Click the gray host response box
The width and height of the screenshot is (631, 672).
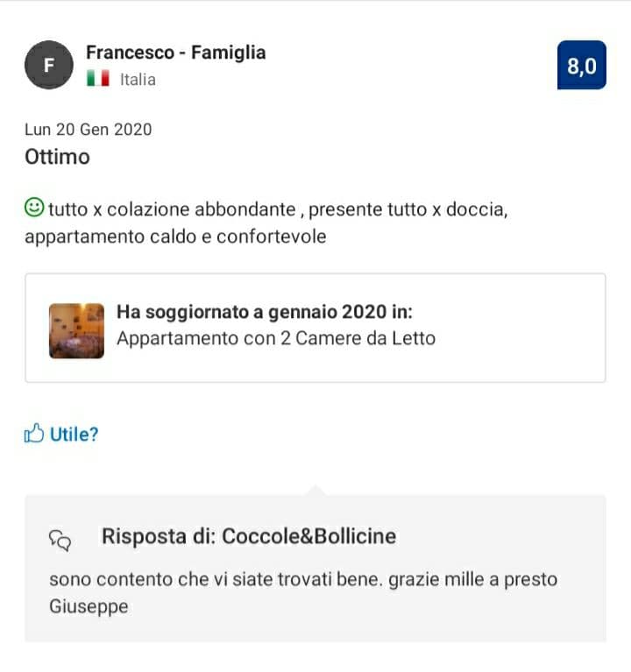pyautogui.click(x=315, y=569)
